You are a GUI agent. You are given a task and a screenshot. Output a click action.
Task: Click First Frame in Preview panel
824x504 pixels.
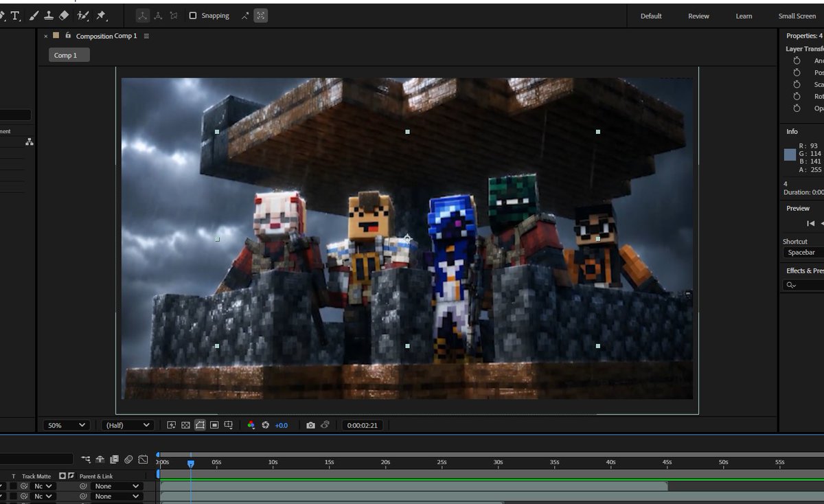click(810, 223)
